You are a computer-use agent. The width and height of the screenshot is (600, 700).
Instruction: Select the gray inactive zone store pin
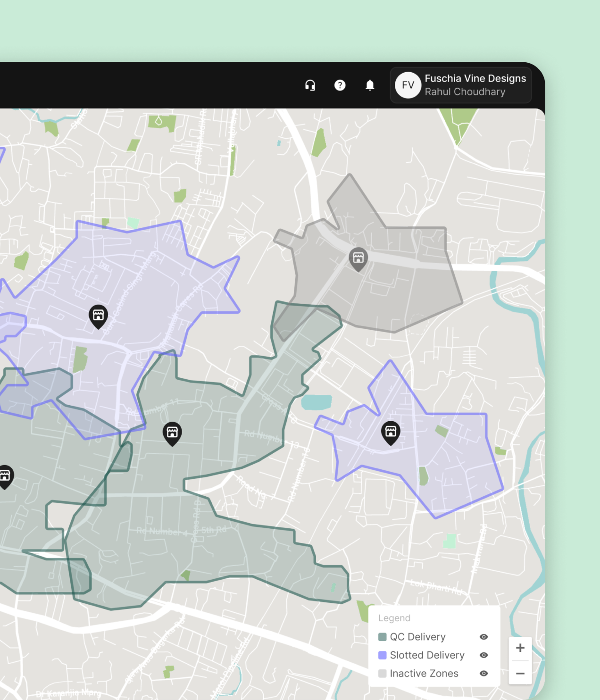pyautogui.click(x=358, y=258)
